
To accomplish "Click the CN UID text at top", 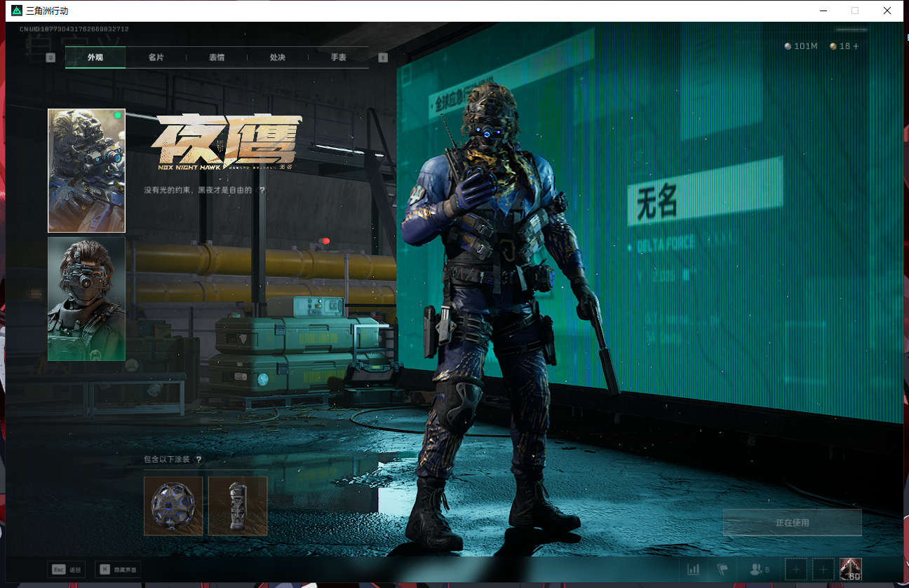I will pos(74,29).
